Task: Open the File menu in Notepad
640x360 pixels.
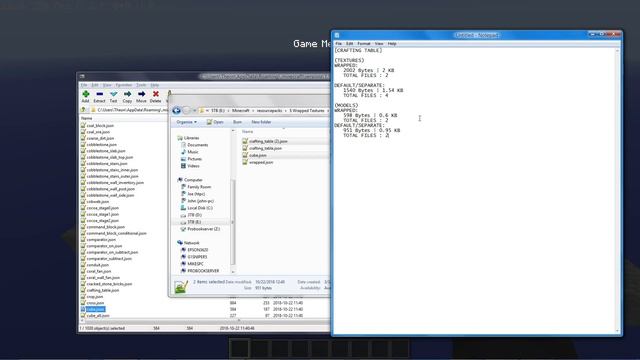Action: pos(338,44)
